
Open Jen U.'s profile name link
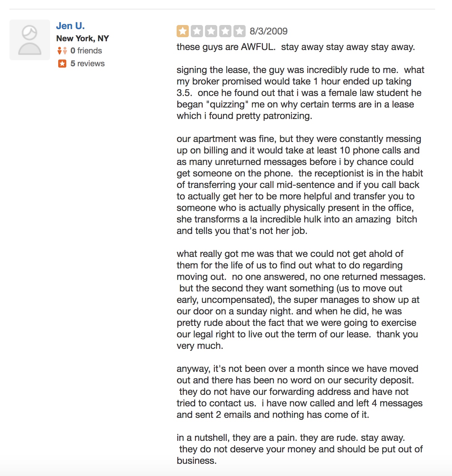[x=70, y=26]
